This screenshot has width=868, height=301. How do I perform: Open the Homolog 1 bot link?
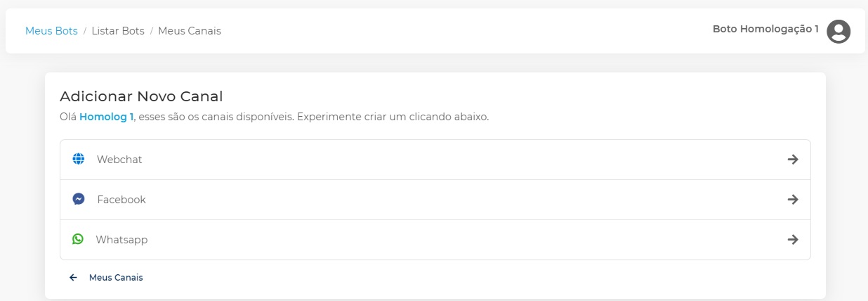[x=106, y=117]
